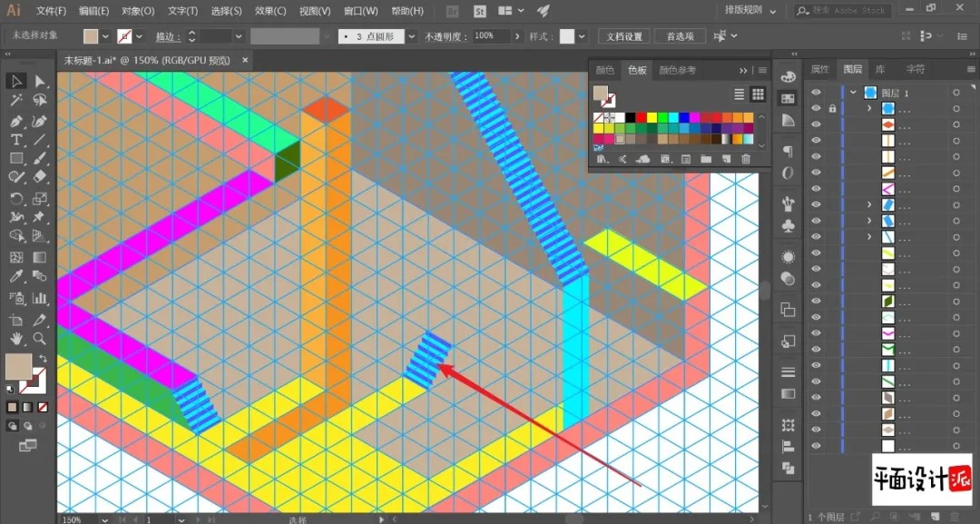The image size is (980, 524).
Task: Click the 首选项 button
Action: coord(680,36)
